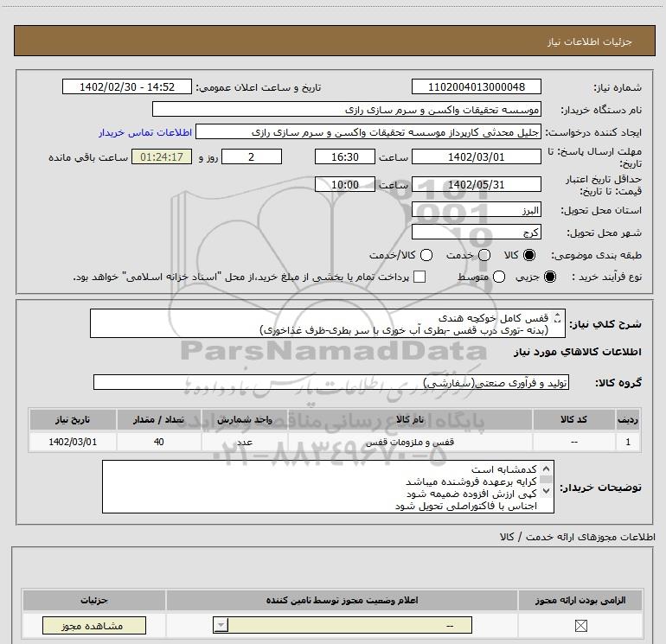Click the قفس و ملزومات قفس cell
This screenshot has height=644, width=666.
pyautogui.click(x=410, y=442)
